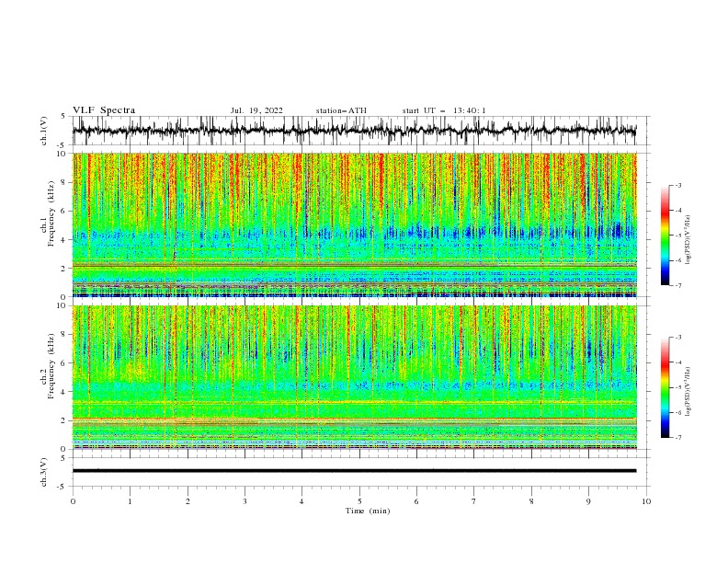Screen dimensions: 728x563
Task: Click the time axis tick '7'
Action: click(x=474, y=501)
